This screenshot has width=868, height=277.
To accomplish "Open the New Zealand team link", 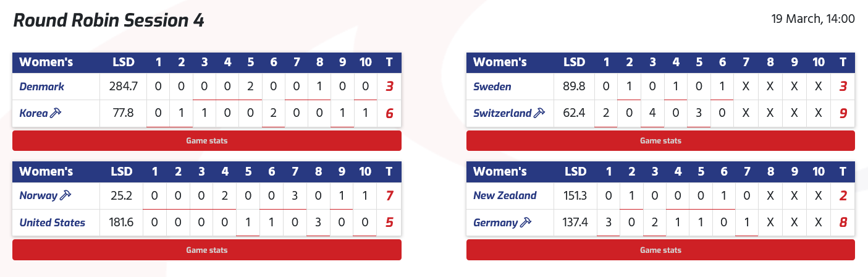I will (x=505, y=196).
